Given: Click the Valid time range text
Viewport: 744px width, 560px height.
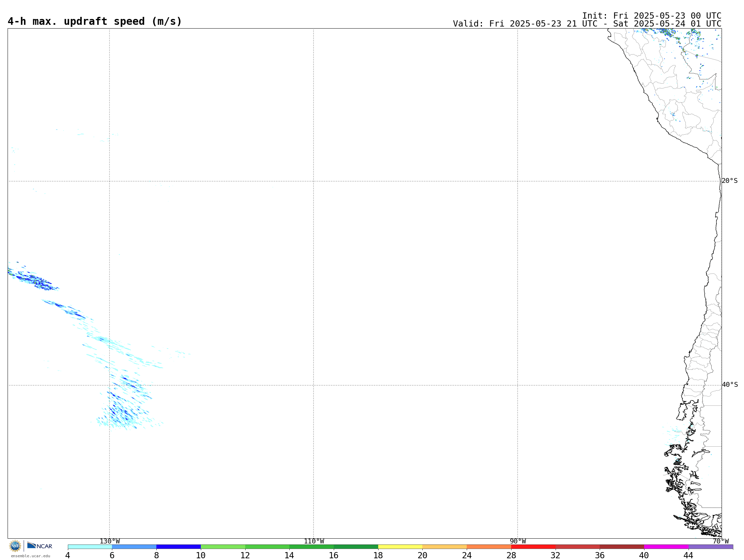Looking at the screenshot, I should click(587, 24).
